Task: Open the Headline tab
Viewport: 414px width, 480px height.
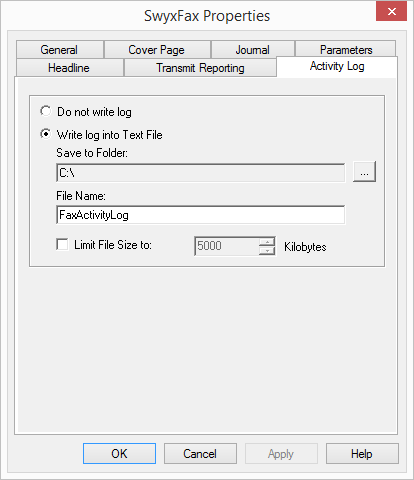Action: [69, 68]
